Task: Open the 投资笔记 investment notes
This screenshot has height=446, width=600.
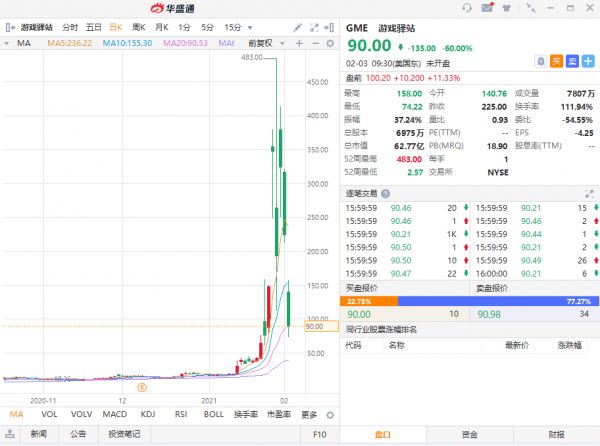Action: tap(124, 434)
